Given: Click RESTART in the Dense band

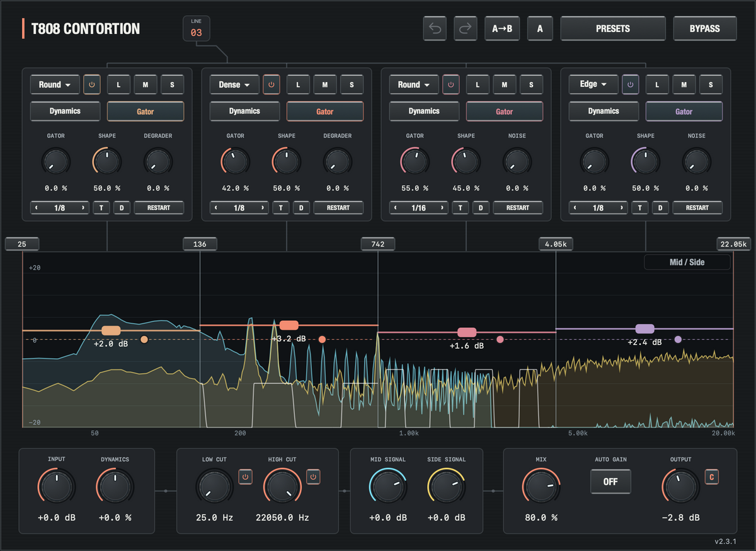Looking at the screenshot, I should click(338, 208).
